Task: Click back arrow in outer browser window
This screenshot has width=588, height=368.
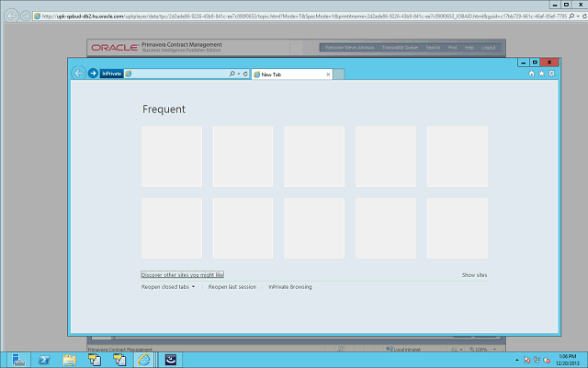Action: (12, 16)
